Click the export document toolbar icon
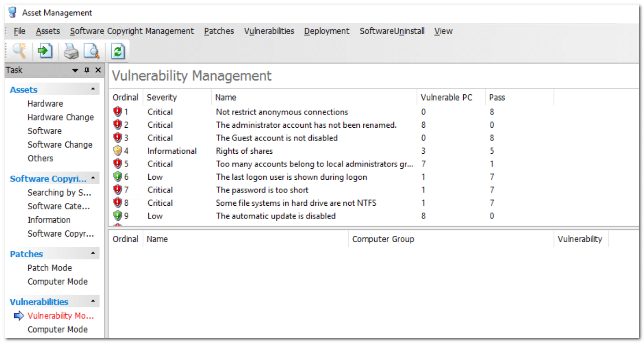The height and width of the screenshot is (343, 644). (x=45, y=51)
